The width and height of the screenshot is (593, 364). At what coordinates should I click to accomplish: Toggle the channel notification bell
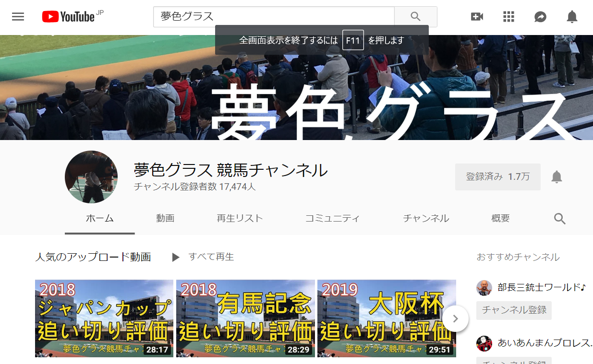pyautogui.click(x=557, y=177)
